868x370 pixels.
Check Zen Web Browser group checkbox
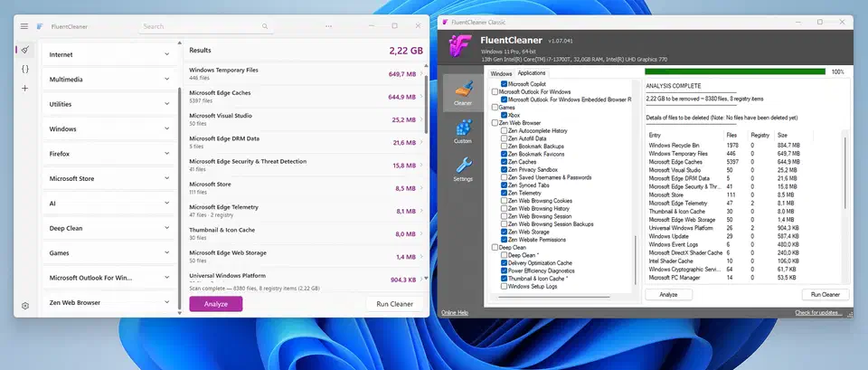point(495,122)
